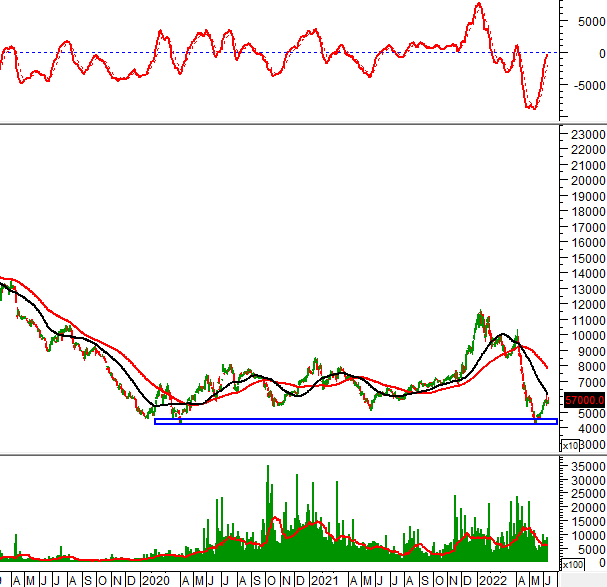Image resolution: width=607 pixels, height=587 pixels.
Task: Click the 2020 year label on time axis
Action: 156,580
